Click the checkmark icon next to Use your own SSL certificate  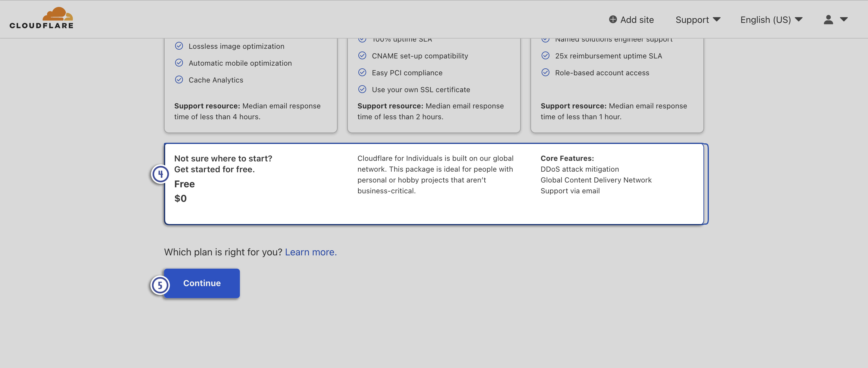click(362, 89)
